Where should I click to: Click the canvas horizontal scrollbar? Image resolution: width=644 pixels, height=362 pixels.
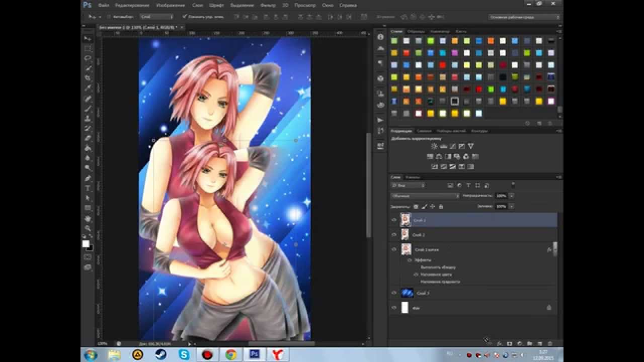point(281,343)
